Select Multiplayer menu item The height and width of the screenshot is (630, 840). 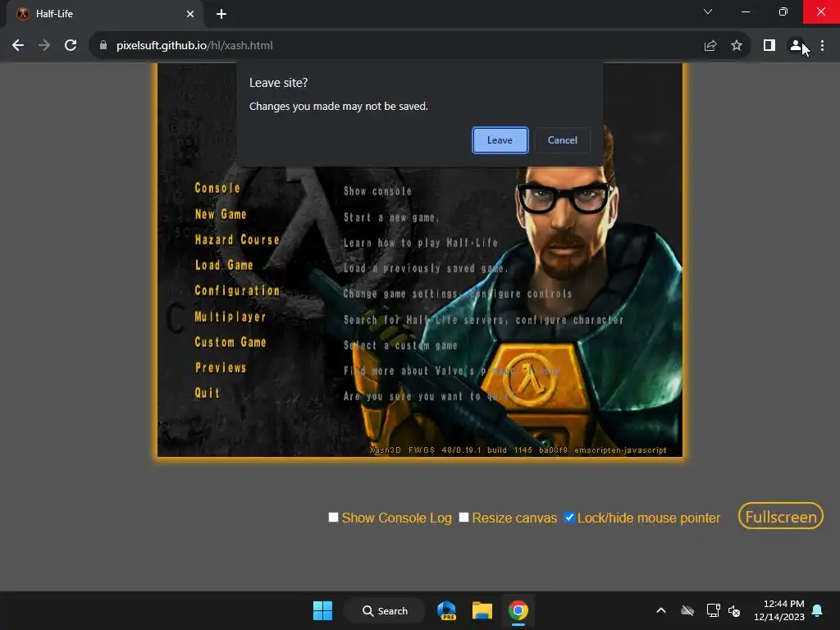coord(230,317)
